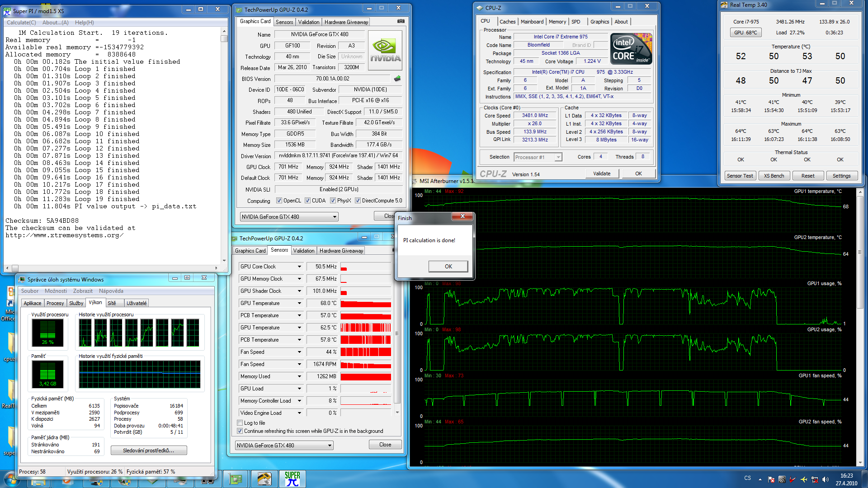Click the Reset button in Real Temp

coord(808,176)
